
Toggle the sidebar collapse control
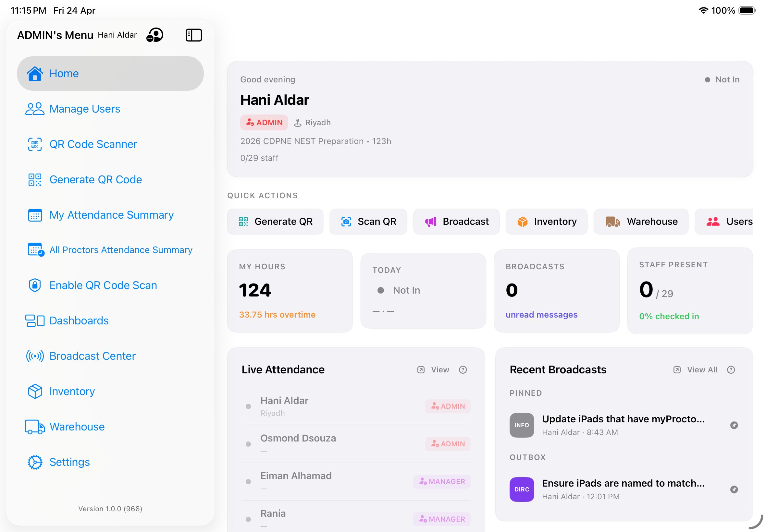pos(194,35)
